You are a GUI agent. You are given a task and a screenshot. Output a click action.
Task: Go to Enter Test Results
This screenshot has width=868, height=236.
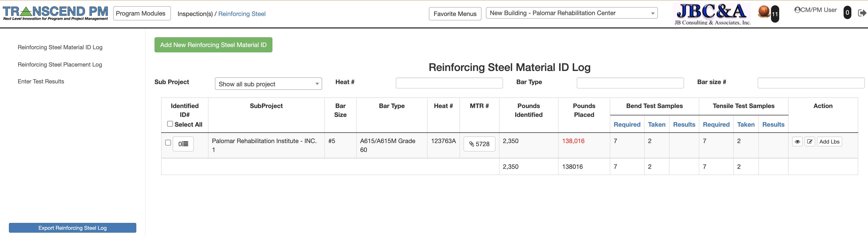pyautogui.click(x=41, y=81)
